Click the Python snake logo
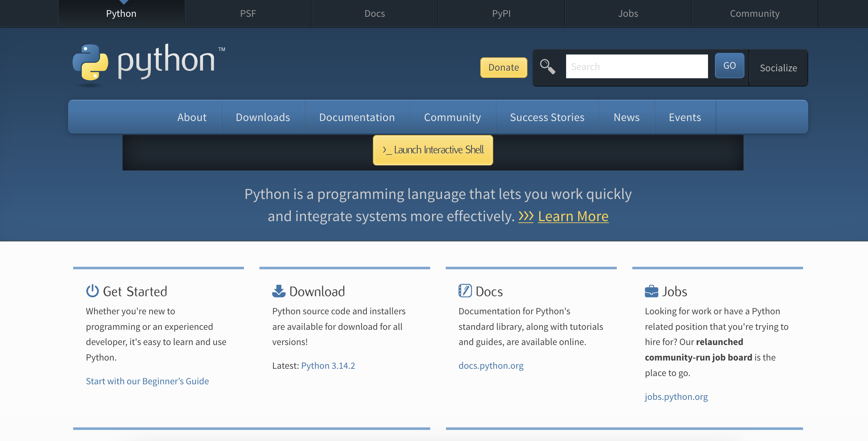The image size is (868, 441). (x=90, y=62)
